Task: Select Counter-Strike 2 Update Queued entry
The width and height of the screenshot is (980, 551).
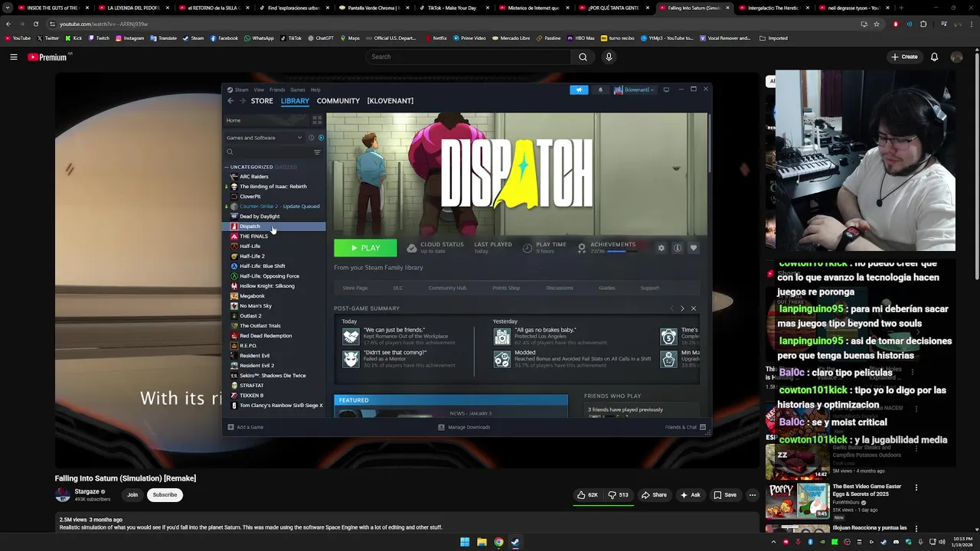Action: (x=275, y=207)
